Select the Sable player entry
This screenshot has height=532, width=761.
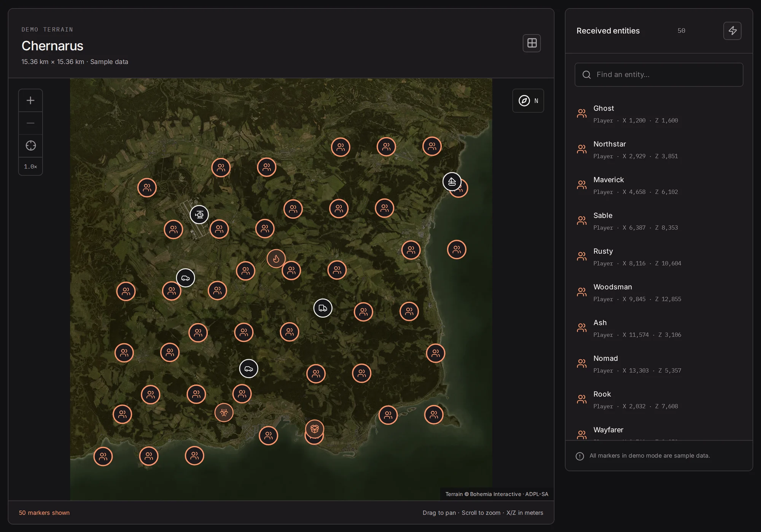(659, 221)
